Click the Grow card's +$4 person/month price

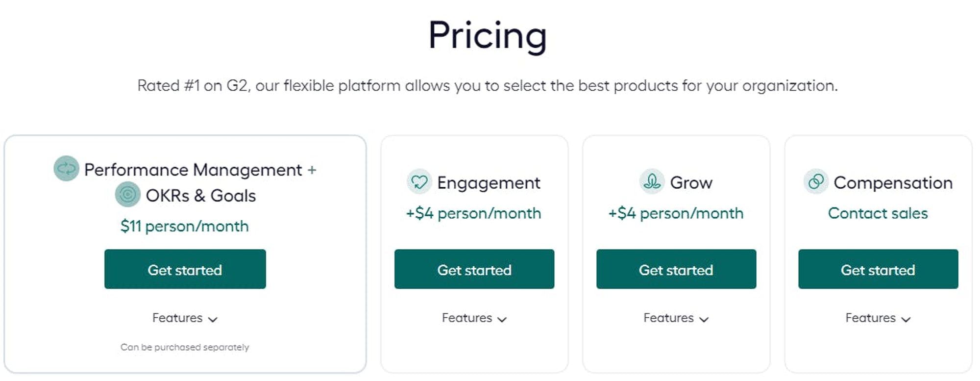click(x=676, y=213)
